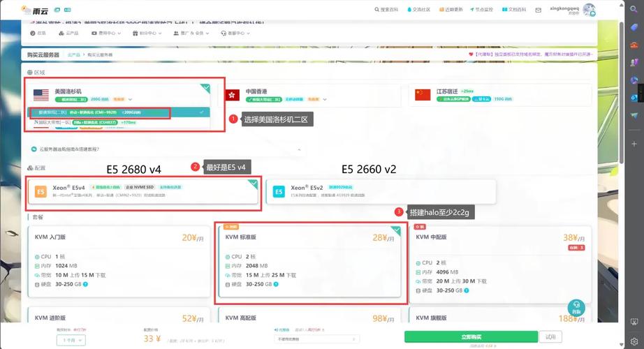
Task: Click the 区域 section globe icon
Action: click(29, 73)
